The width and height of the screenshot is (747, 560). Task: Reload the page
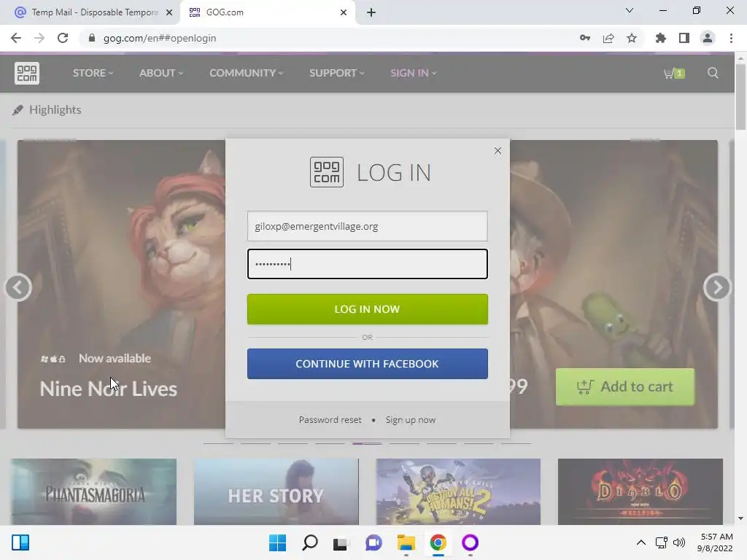click(x=63, y=38)
